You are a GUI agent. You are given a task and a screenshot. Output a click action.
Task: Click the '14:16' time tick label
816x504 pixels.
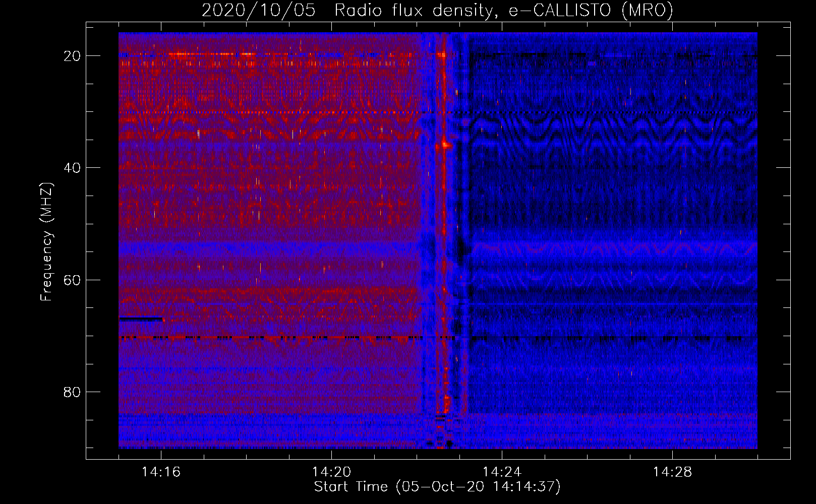tap(161, 472)
